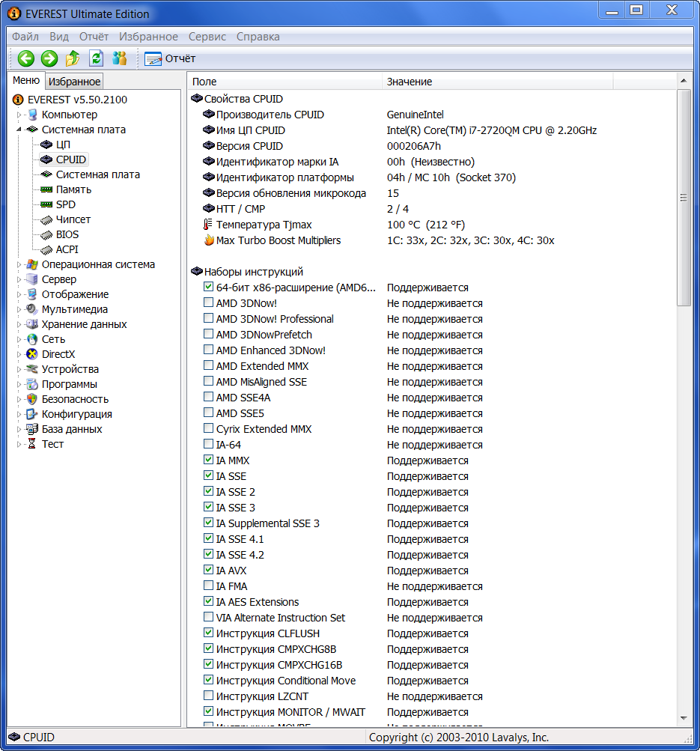
Task: Switch to the Избранное tab
Action: coord(74,82)
